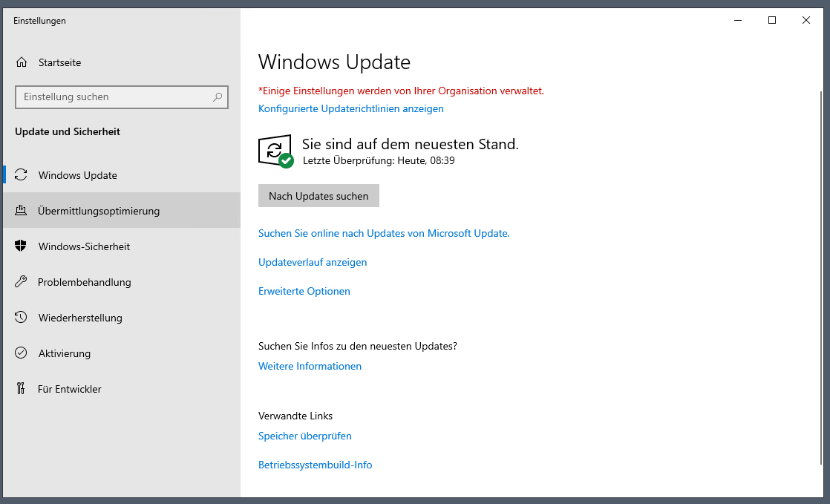Click the Windows-Sicherheit shield icon
Screen dimensions: 830x504
point(21,246)
